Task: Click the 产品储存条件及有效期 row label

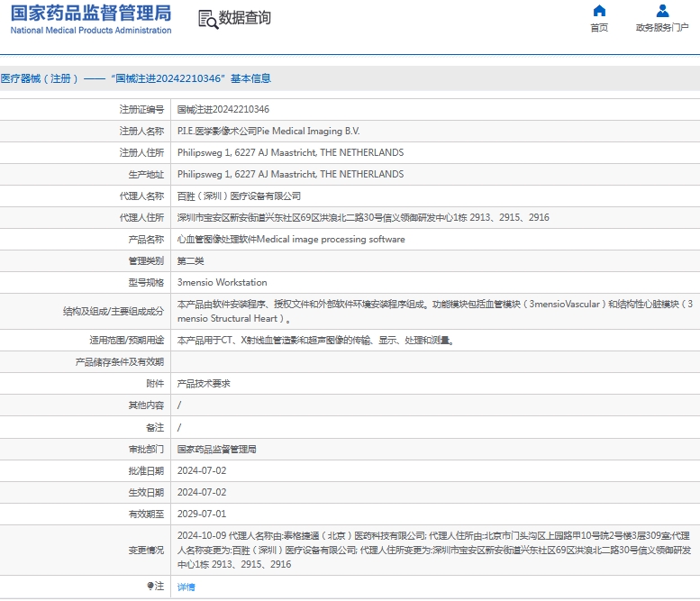Action: click(119, 362)
